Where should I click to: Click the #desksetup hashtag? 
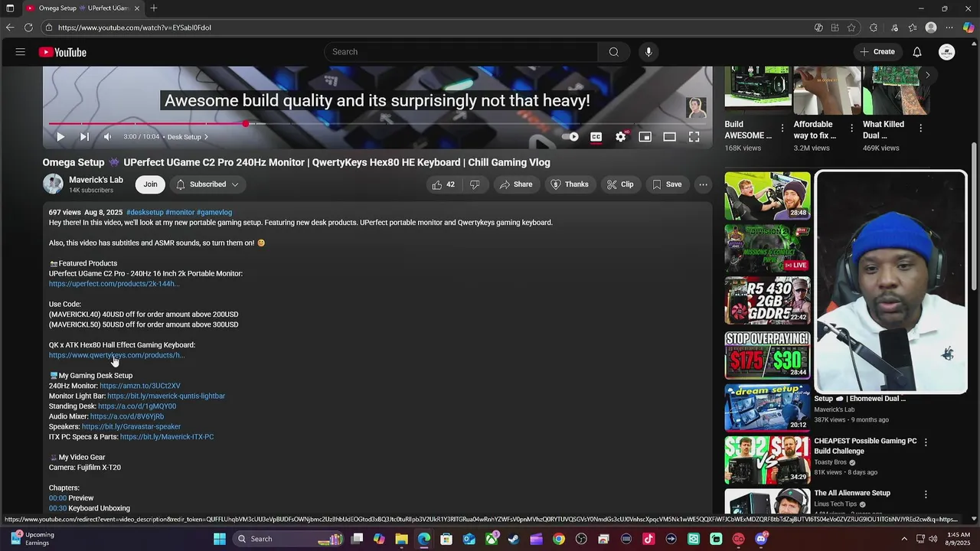pyautogui.click(x=145, y=212)
